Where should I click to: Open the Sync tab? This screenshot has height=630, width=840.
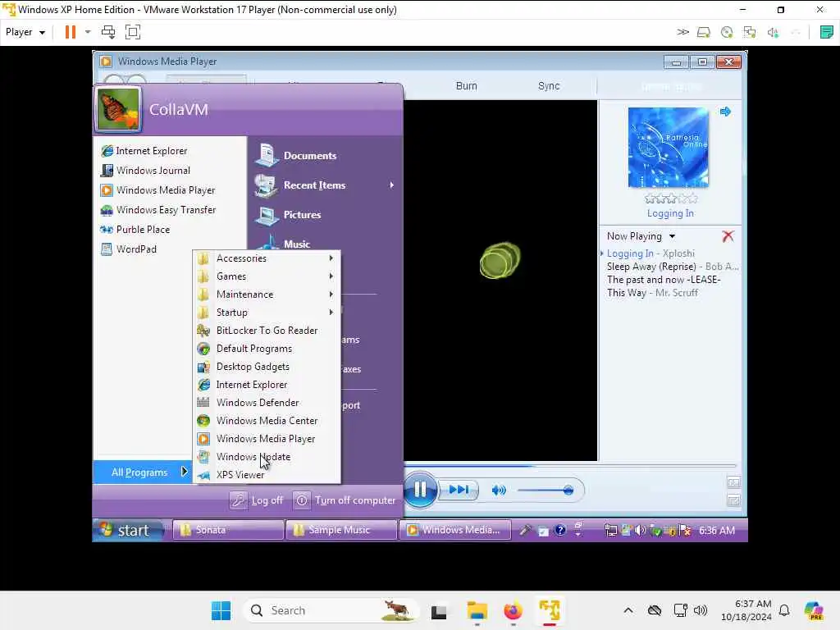coord(549,85)
